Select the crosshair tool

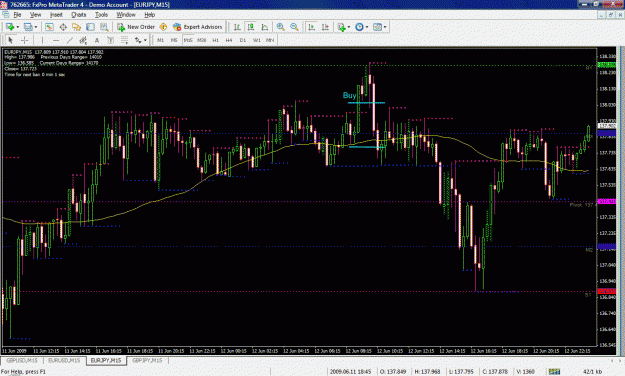tap(24, 40)
